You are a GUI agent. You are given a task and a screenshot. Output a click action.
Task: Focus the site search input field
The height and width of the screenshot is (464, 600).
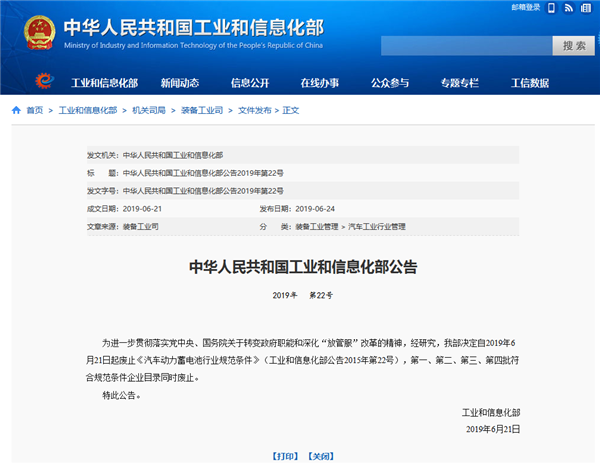click(x=466, y=46)
